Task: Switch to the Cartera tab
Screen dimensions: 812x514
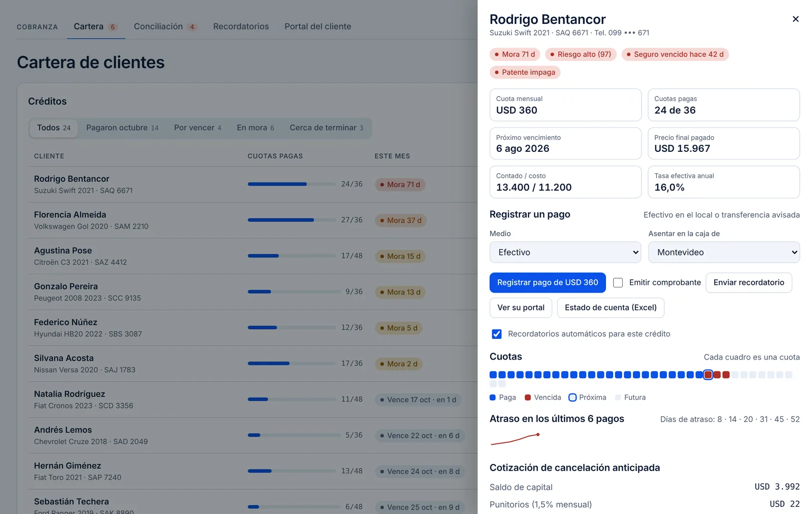Action: coord(96,26)
